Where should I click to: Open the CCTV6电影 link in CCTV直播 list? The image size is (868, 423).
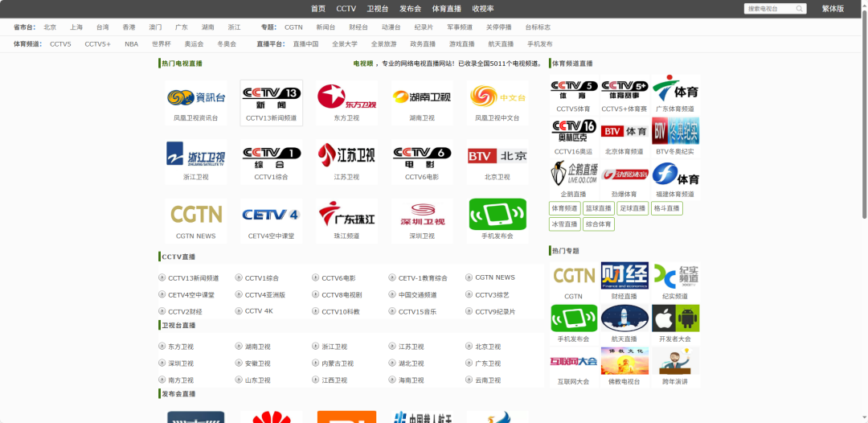pyautogui.click(x=338, y=278)
